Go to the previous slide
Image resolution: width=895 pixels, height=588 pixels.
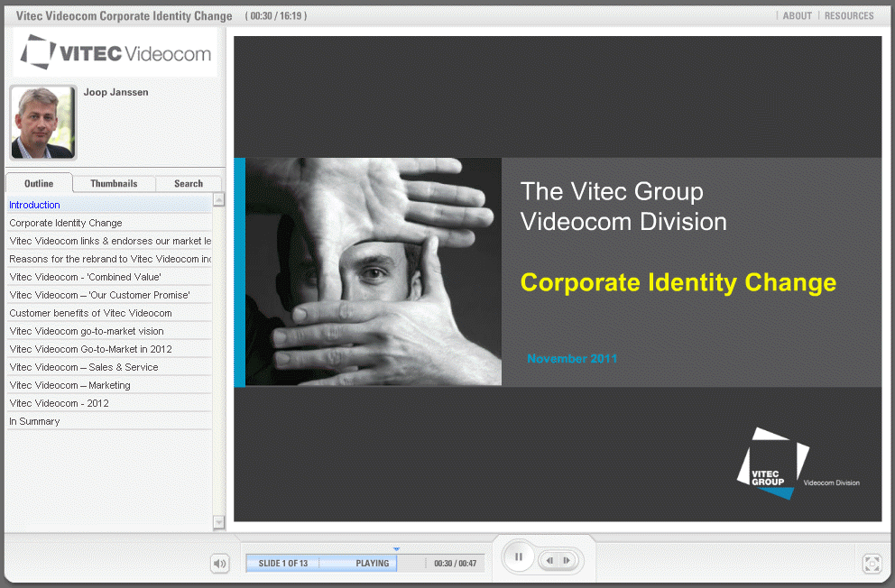tap(549, 561)
